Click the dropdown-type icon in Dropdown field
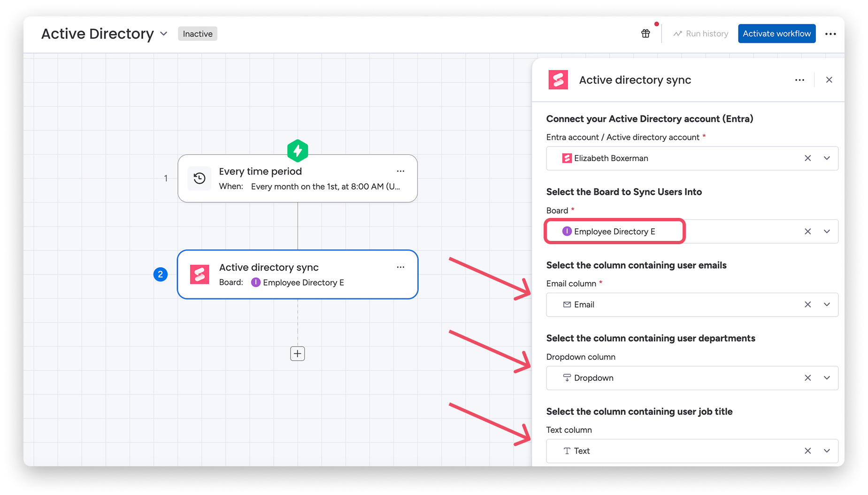The image size is (868, 495). click(x=567, y=378)
